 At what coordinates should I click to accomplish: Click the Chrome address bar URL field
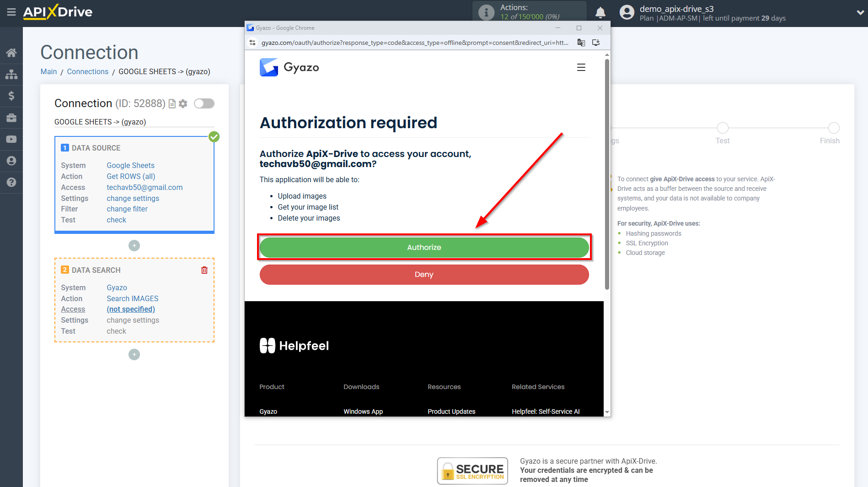(x=412, y=42)
